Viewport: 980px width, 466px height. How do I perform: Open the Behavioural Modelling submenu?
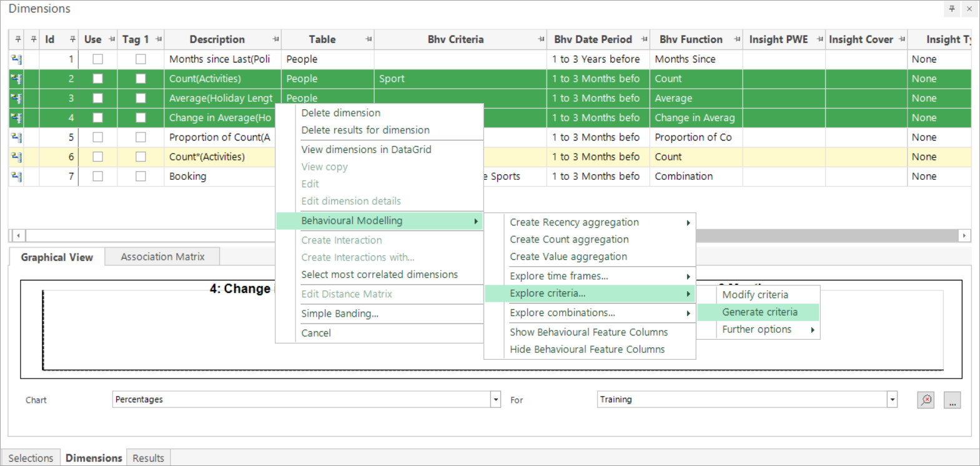pos(380,221)
